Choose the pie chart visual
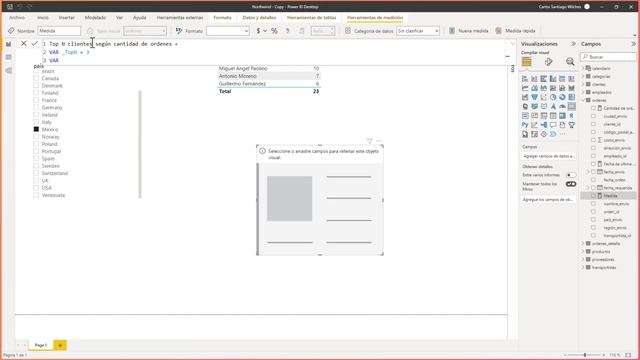640x360 pixels. (x=553, y=97)
